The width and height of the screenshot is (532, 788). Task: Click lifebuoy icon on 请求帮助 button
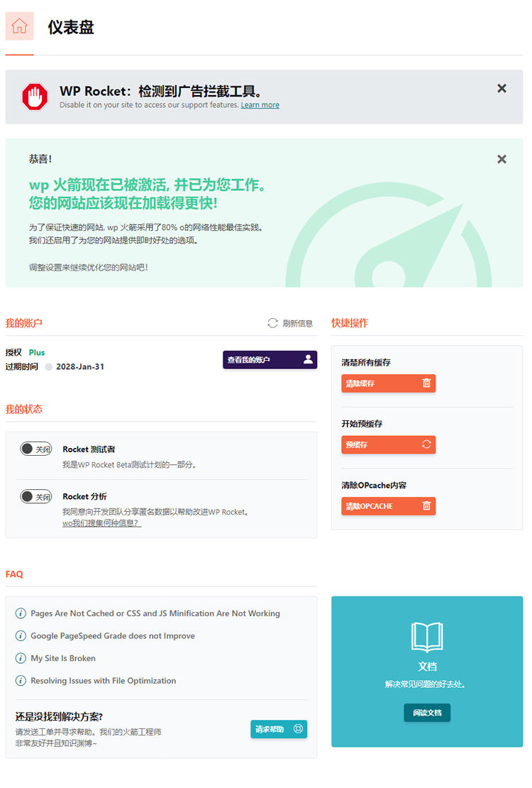[x=298, y=728]
